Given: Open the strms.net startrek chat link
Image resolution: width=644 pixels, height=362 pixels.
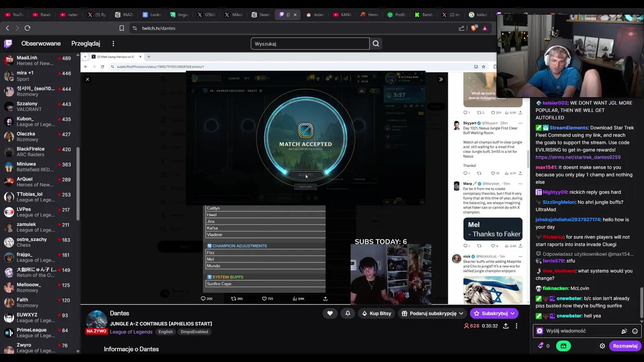Looking at the screenshot, I should pyautogui.click(x=578, y=157).
